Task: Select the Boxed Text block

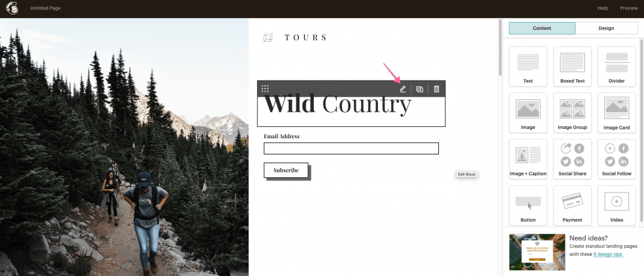Action: pos(572,66)
